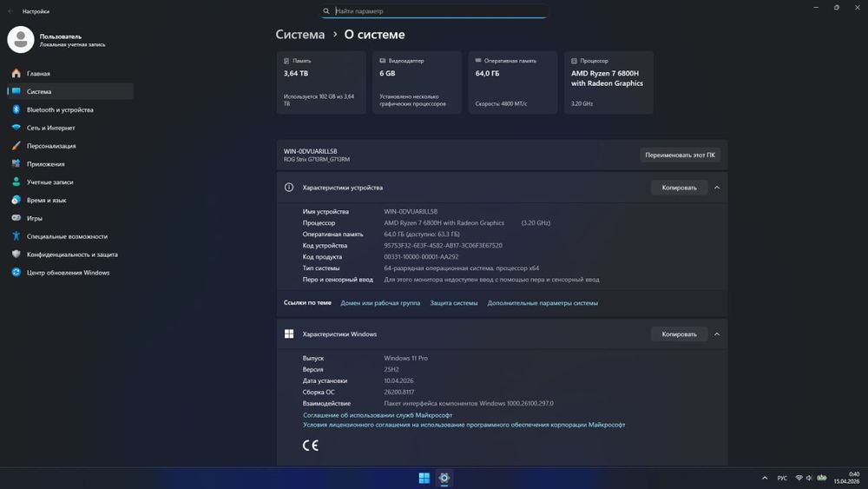Open the Start menu on taskbar
This screenshot has width=868, height=489.
[x=424, y=478]
